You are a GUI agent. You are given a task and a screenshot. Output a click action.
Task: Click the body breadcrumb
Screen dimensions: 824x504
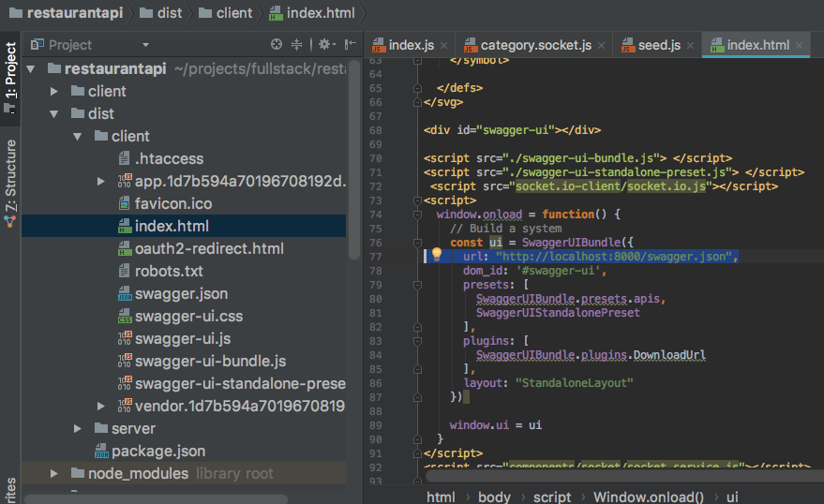coord(494,497)
